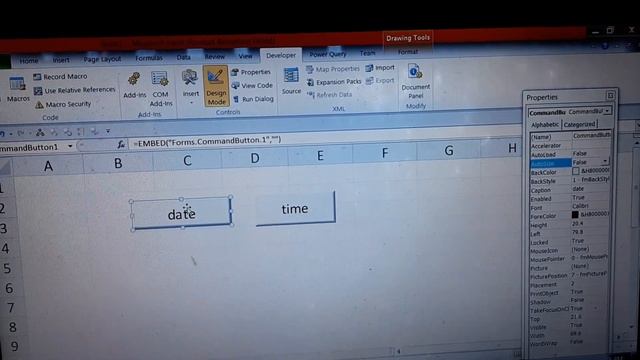Switch to the Categorized tab in Properties
Screen dimensions: 640x360
[579, 124]
